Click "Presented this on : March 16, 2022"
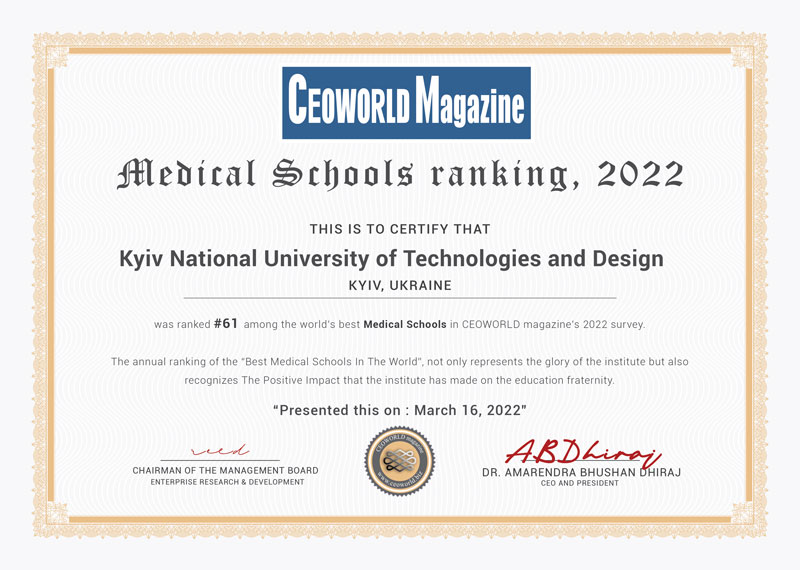This screenshot has width=800, height=570. [400, 410]
